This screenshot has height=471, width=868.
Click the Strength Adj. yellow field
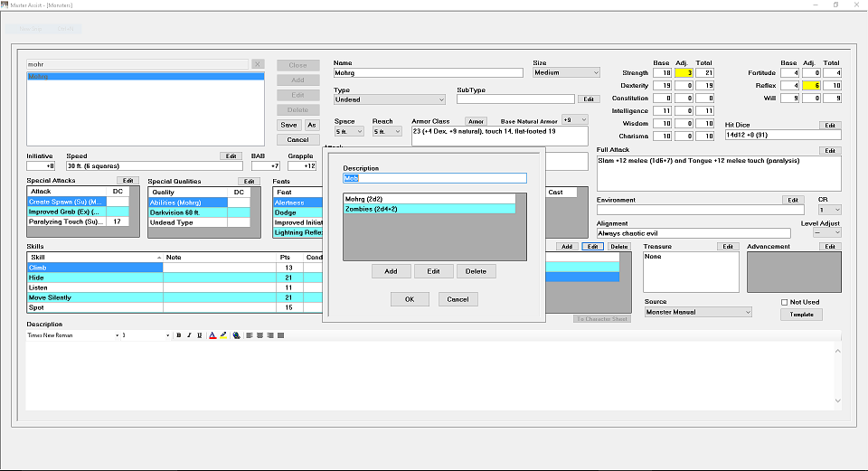[x=684, y=73]
